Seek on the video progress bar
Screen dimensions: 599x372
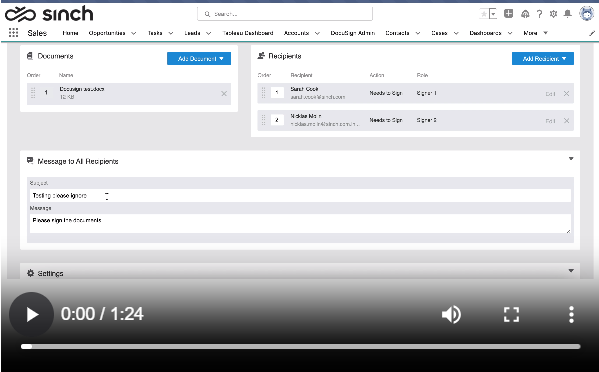point(301,346)
